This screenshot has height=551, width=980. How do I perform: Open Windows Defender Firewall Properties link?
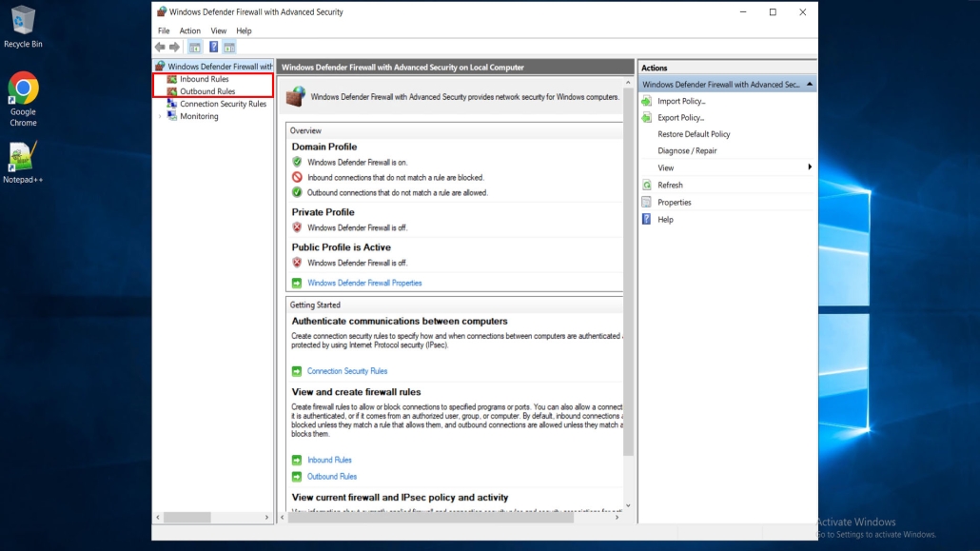tap(364, 284)
